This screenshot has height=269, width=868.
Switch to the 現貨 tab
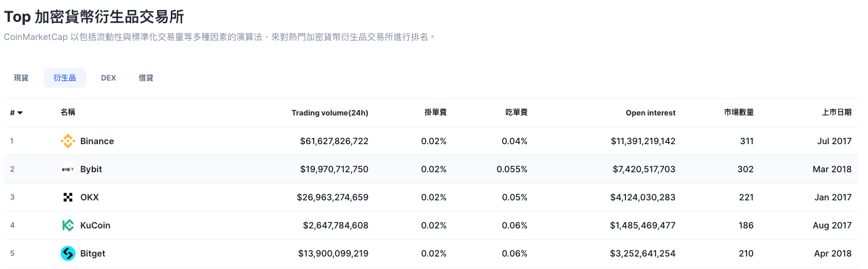[21, 78]
